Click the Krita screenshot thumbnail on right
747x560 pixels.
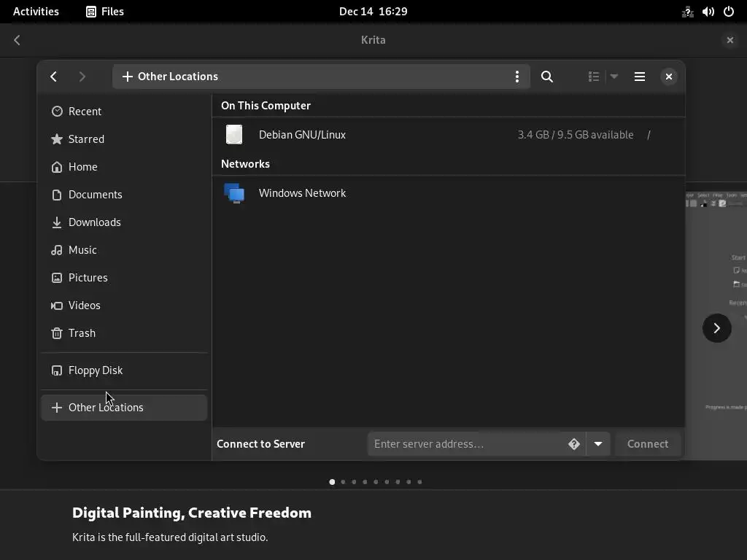[716, 326]
